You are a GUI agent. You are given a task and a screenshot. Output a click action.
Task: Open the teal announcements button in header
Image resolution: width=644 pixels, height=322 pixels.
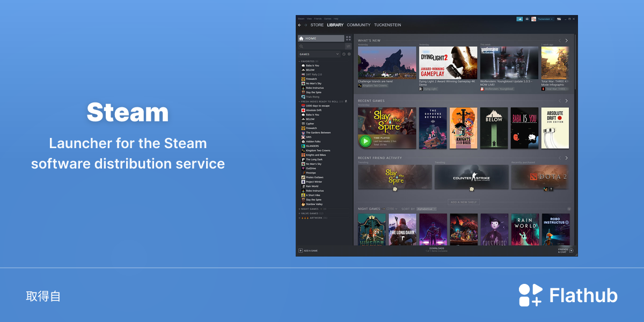tap(519, 19)
